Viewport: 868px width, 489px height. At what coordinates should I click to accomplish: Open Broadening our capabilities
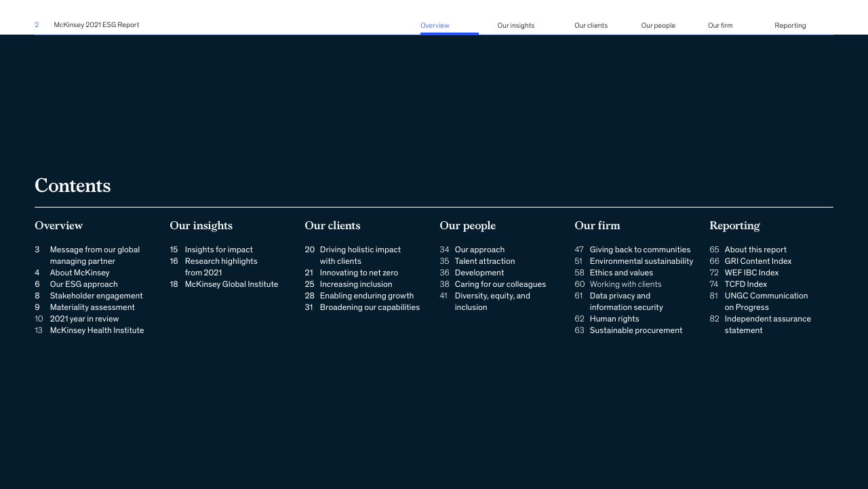(370, 307)
